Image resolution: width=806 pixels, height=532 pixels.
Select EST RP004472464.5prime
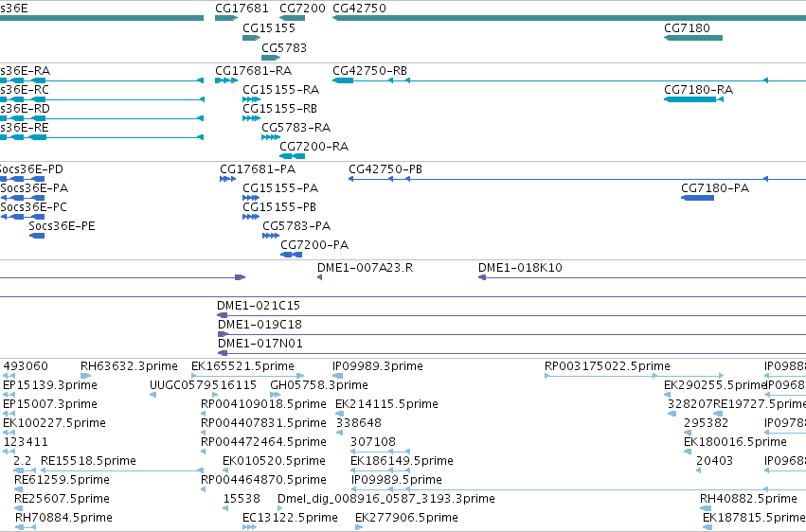point(263,443)
